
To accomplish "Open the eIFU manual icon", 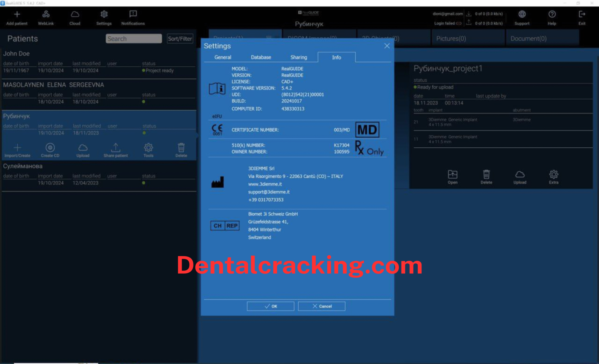I will tap(217, 88).
